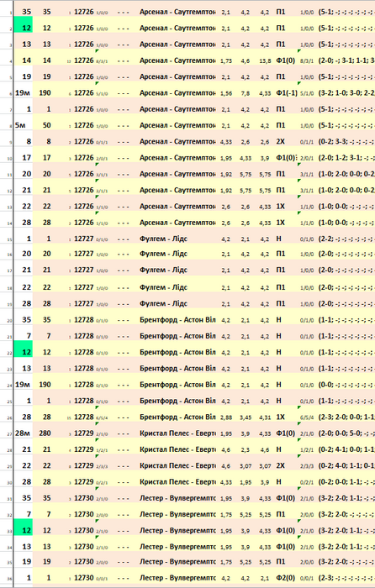Select bold 14 in the first column
Image resolution: width=375 pixels, height=588 pixels.
point(26,60)
